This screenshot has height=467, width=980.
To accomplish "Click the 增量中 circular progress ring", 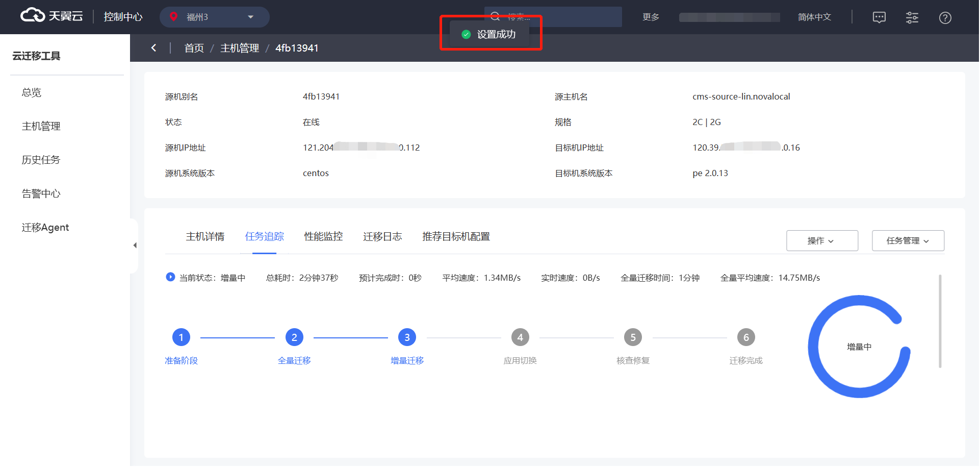I will 859,347.
